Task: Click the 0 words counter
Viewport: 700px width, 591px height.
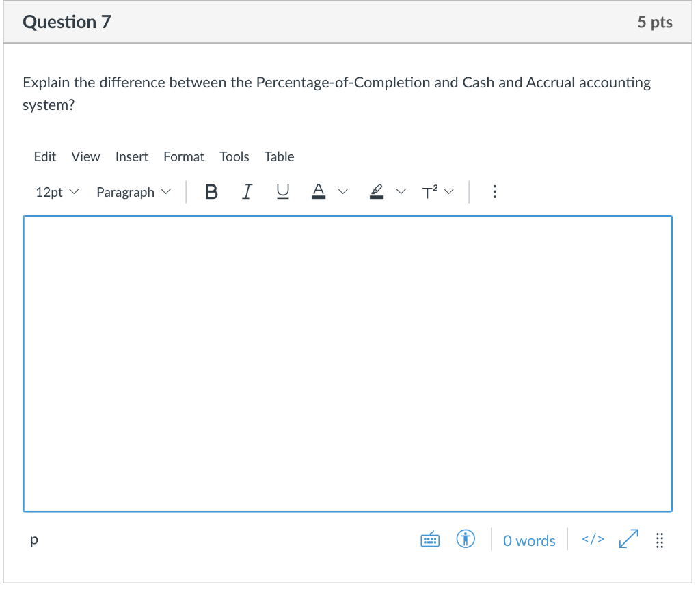Action: point(529,540)
